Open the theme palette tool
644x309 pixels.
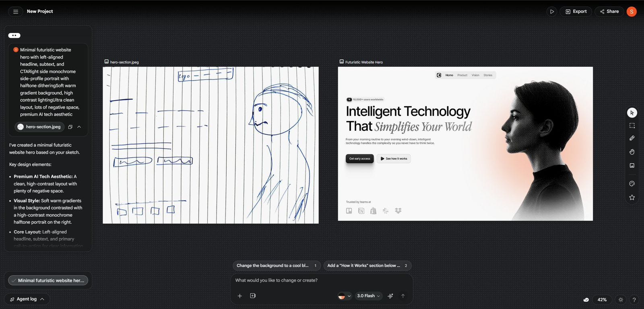[632, 183]
